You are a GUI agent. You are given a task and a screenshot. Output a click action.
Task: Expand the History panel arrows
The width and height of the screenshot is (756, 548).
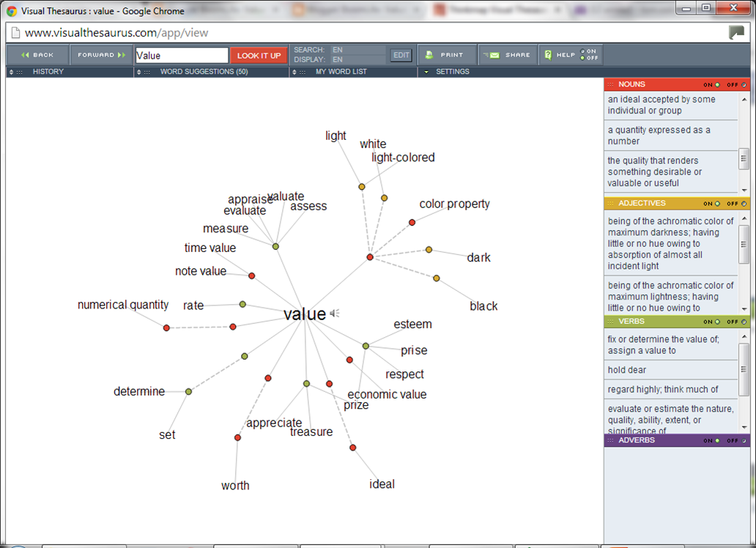pos(11,72)
